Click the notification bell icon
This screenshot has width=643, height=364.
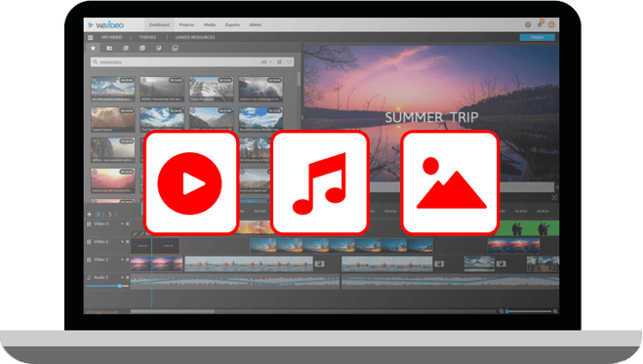541,24
